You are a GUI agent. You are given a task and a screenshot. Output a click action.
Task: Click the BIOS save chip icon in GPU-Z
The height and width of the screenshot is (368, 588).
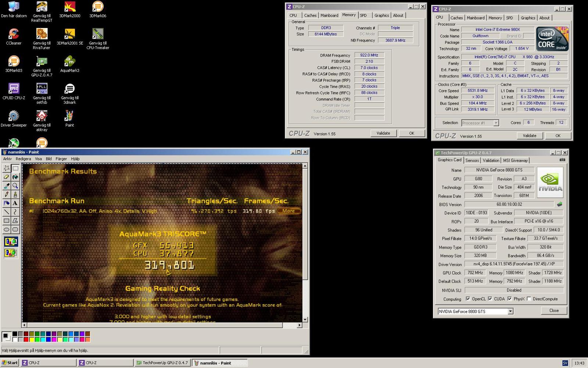click(x=559, y=204)
